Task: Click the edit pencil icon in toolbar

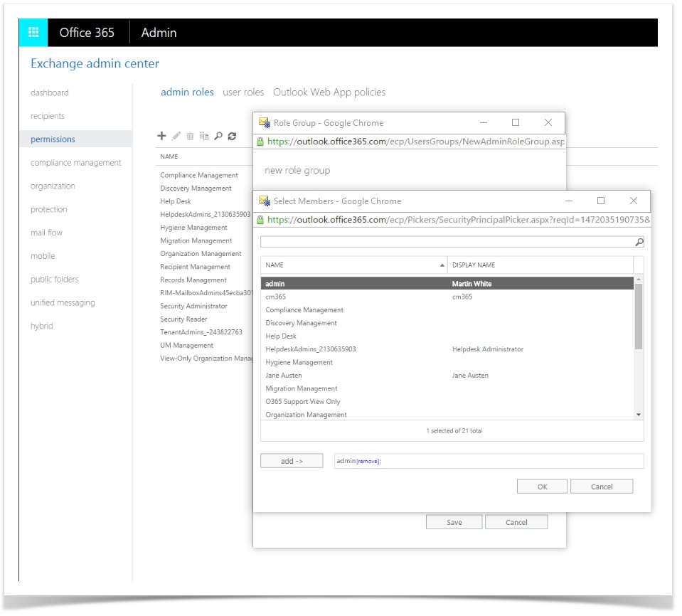Action: [x=176, y=136]
